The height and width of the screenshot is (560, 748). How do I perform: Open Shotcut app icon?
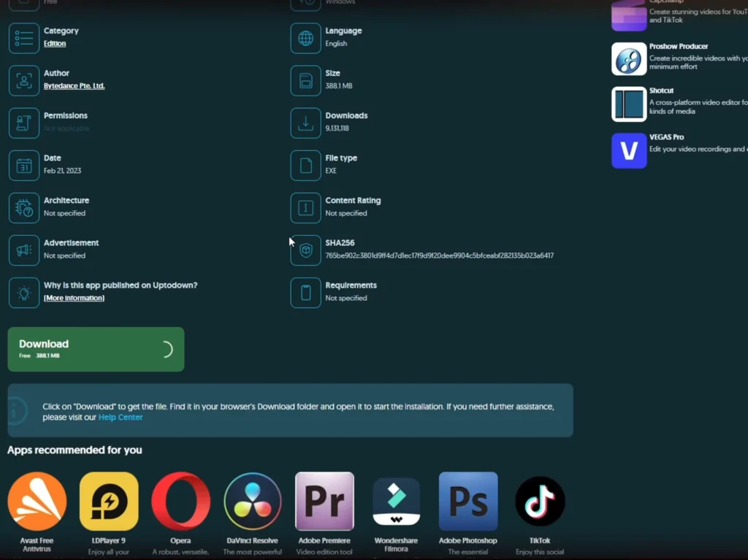[x=629, y=104]
